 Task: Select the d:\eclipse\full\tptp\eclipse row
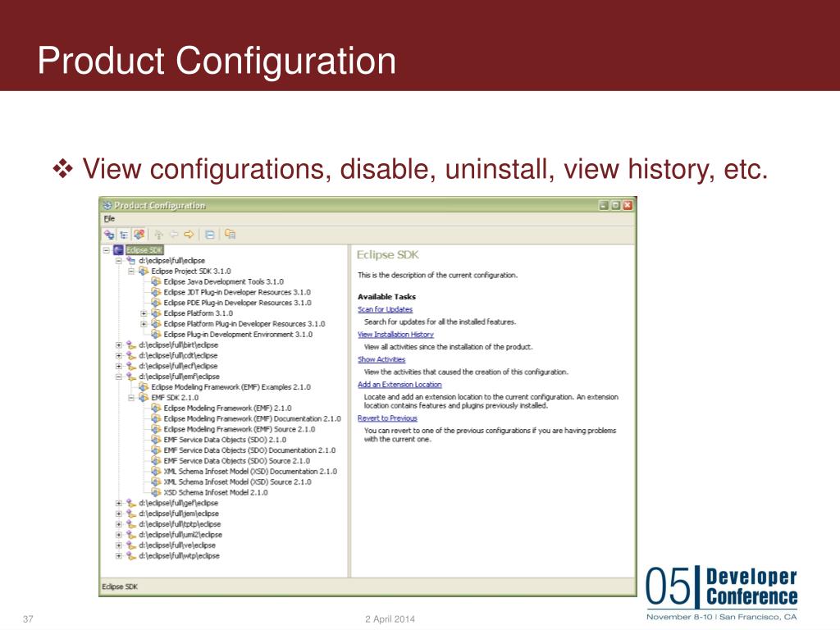pos(180,524)
